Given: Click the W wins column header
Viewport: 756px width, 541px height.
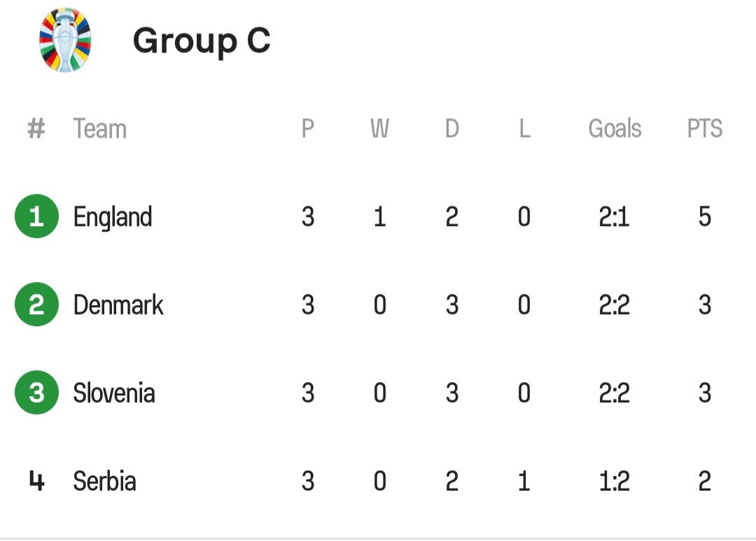Looking at the screenshot, I should (379, 129).
